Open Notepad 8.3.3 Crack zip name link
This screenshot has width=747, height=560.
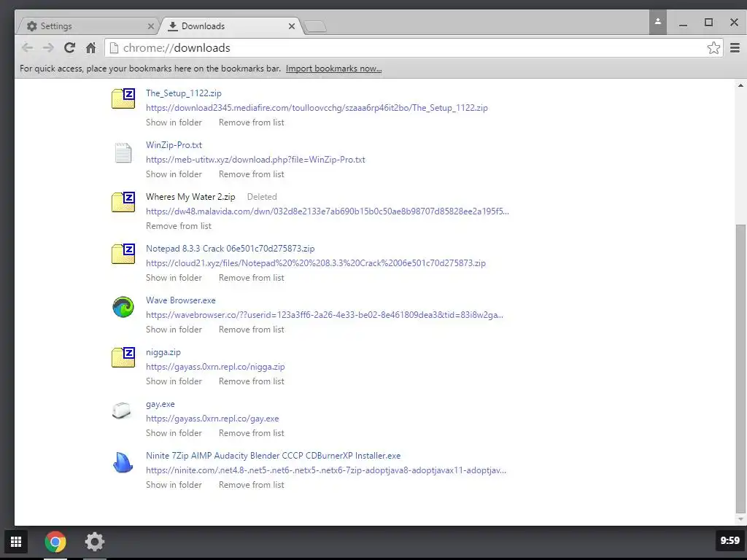[x=230, y=249]
